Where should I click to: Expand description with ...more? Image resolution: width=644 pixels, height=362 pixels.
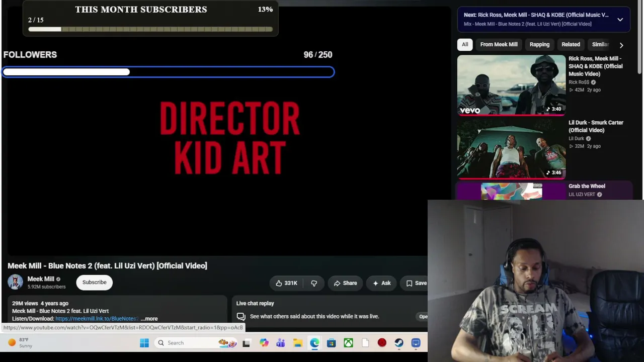click(149, 319)
